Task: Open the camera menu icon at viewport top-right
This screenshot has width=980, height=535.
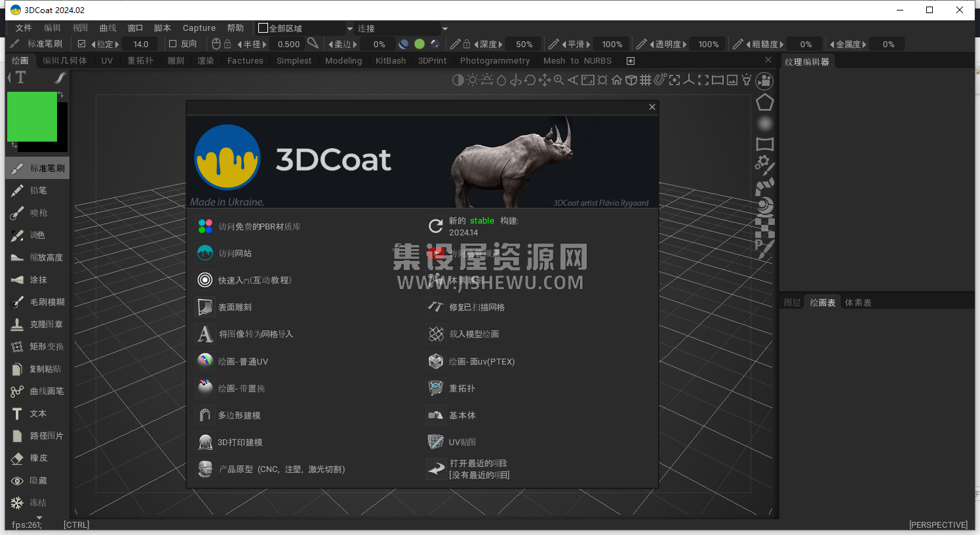Action: pos(764,81)
